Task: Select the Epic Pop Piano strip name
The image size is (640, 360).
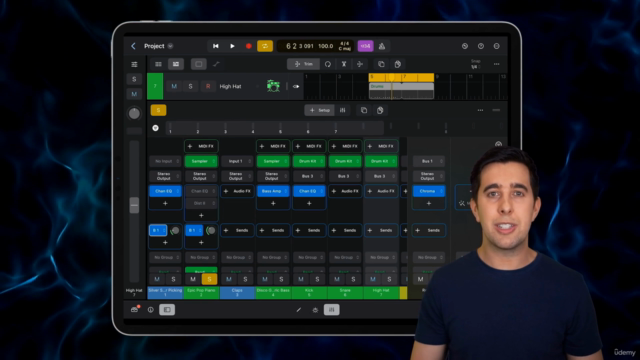Action: 201,292
